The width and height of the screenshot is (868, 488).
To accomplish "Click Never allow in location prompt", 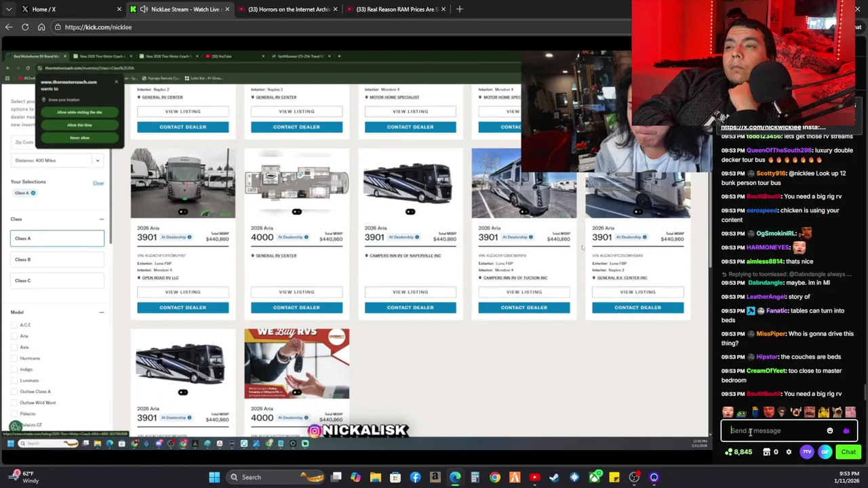I will point(79,138).
